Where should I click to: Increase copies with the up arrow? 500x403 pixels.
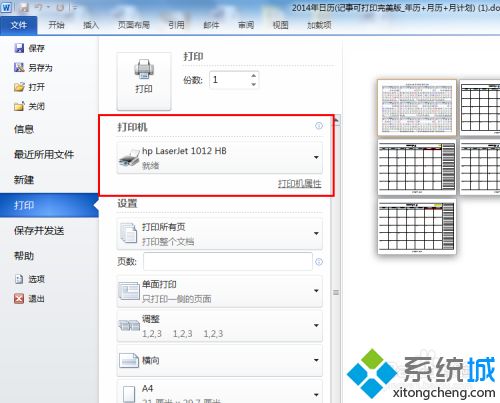[x=254, y=76]
